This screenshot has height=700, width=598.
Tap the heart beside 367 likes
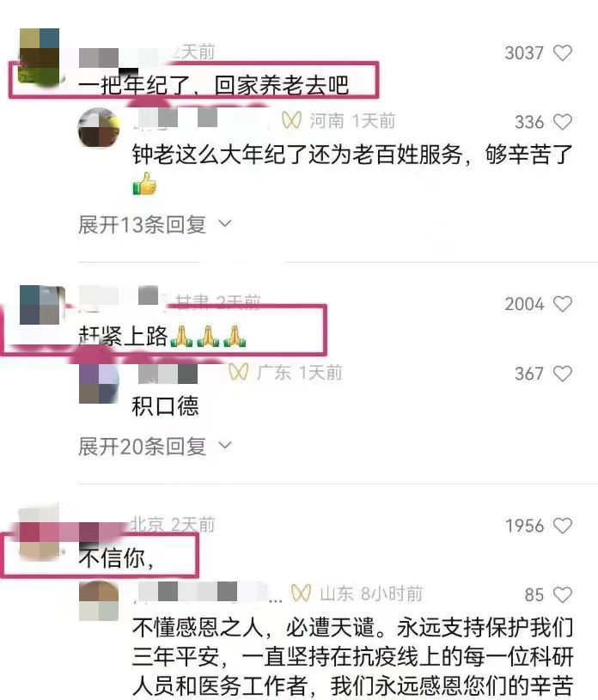coord(562,374)
